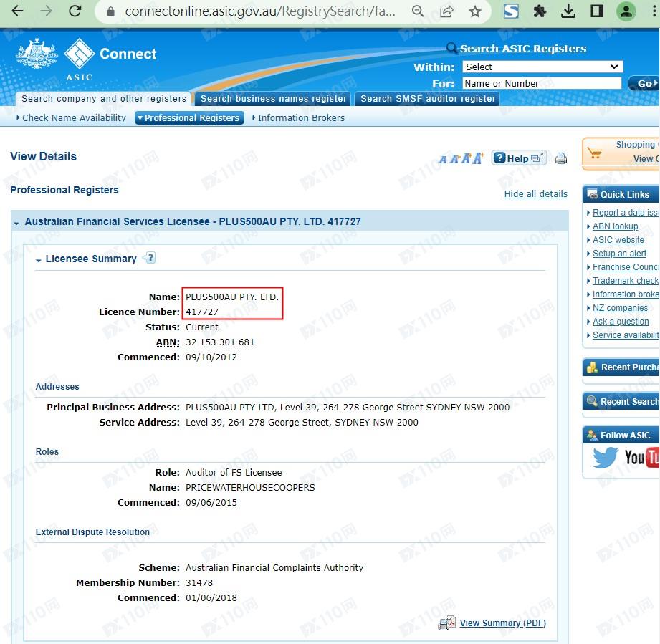Click the Name or Number search field

pyautogui.click(x=542, y=83)
